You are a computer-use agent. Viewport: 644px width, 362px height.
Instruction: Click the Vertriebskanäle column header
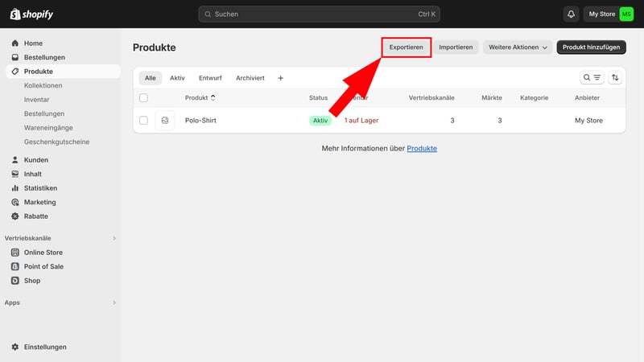click(431, 97)
